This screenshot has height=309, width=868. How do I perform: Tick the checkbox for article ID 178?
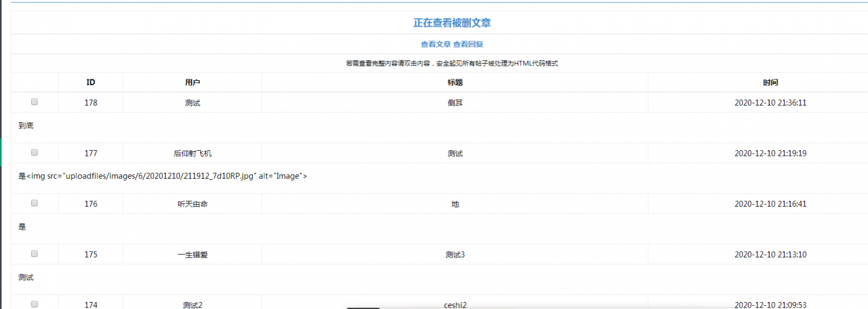coord(34,102)
